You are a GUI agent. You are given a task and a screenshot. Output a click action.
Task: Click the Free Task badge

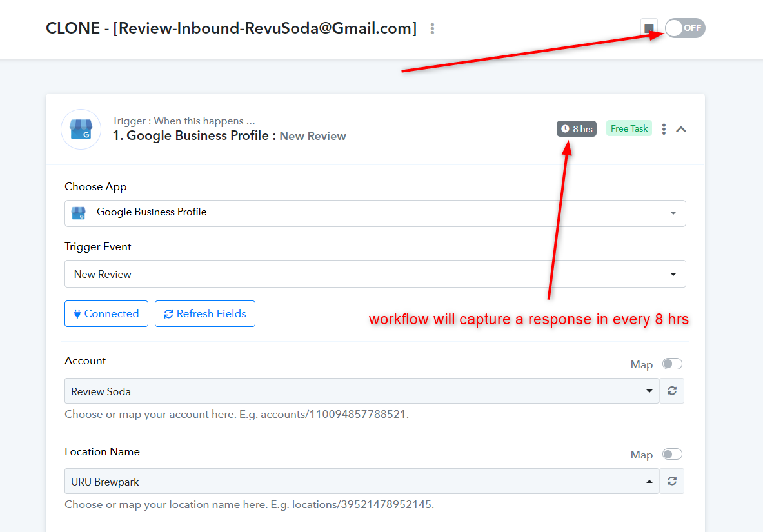click(x=629, y=128)
